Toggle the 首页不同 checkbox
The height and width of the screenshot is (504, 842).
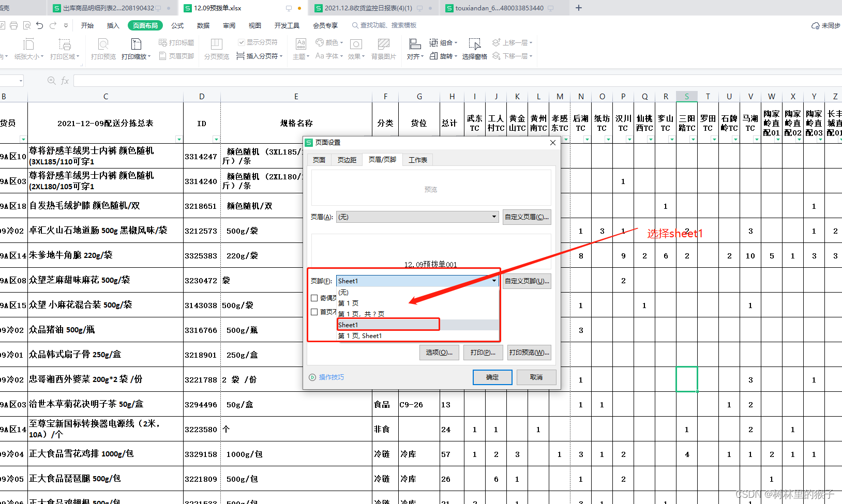pos(314,312)
